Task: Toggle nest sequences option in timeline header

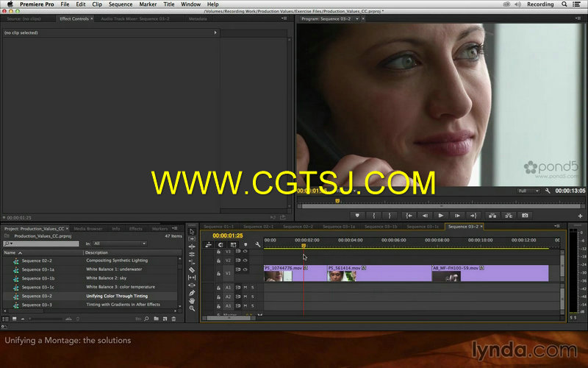Action: 209,244
